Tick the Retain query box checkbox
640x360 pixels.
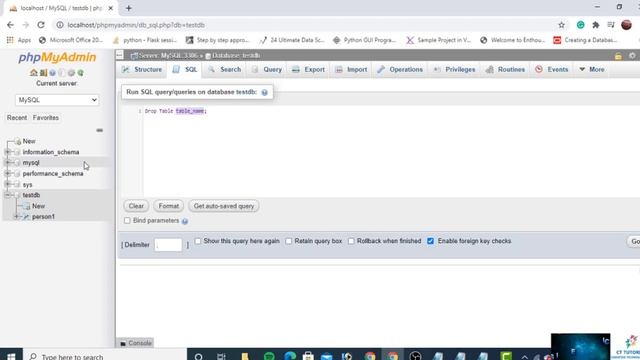click(289, 241)
